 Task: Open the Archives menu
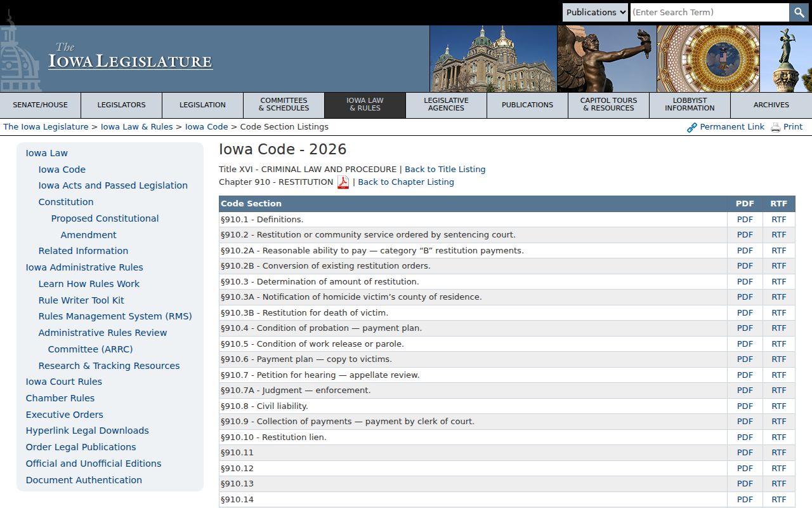(x=771, y=105)
